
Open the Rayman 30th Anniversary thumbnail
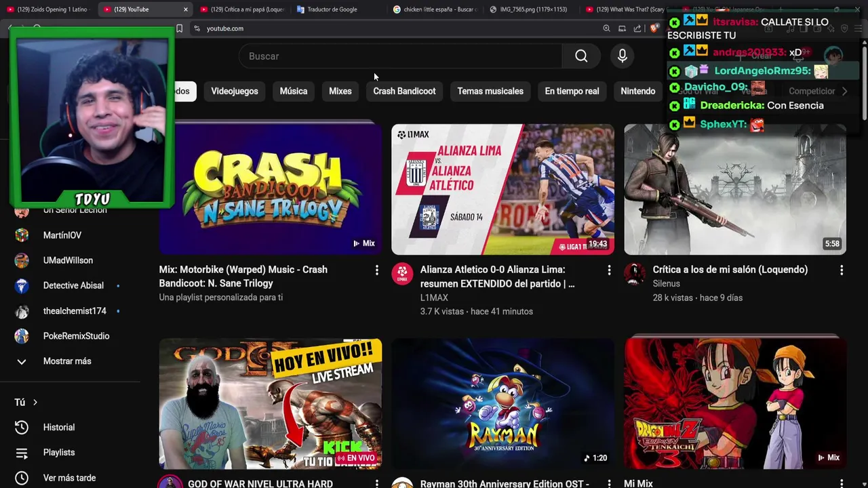(502, 404)
